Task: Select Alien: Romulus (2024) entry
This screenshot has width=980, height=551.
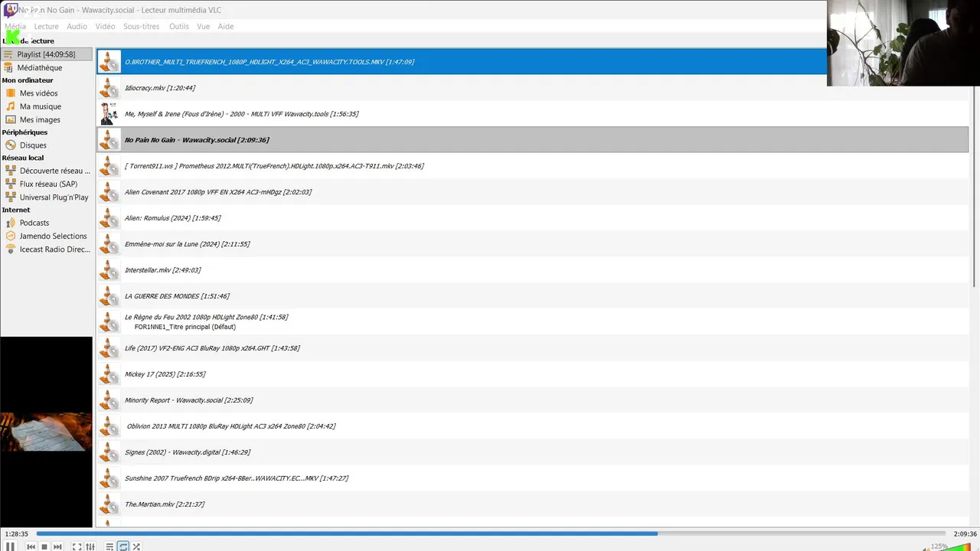Action: click(532, 218)
